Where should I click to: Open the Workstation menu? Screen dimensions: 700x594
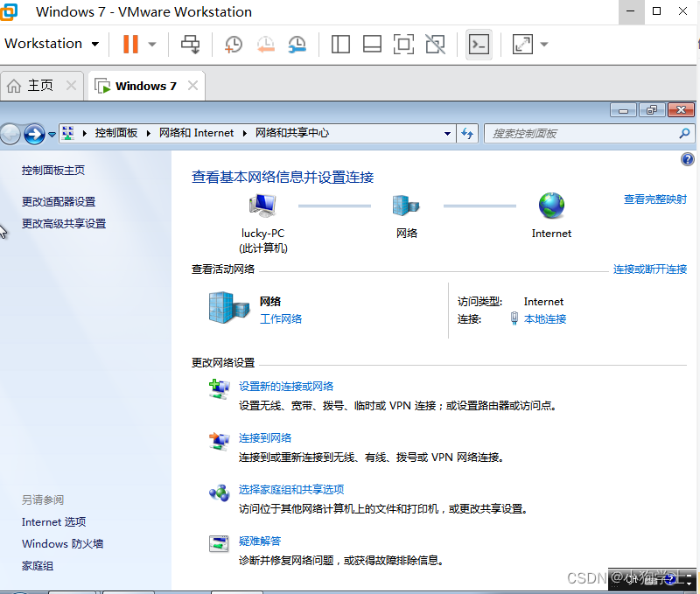tap(52, 44)
